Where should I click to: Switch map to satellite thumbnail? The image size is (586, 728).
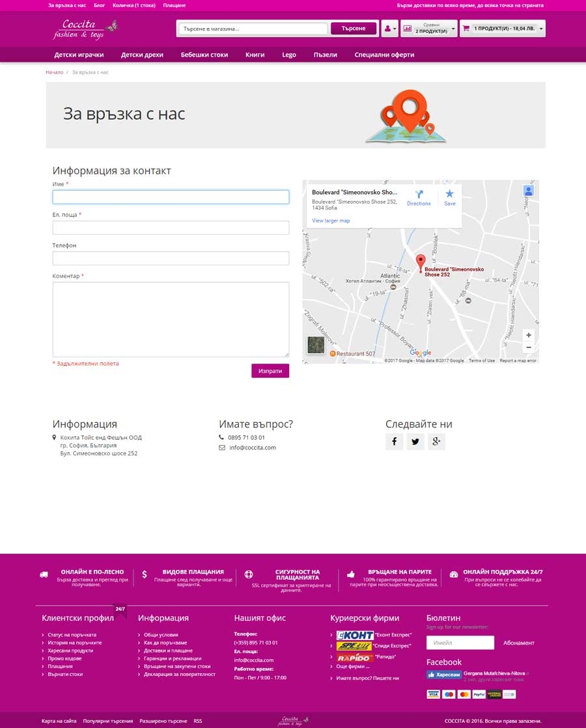316,345
